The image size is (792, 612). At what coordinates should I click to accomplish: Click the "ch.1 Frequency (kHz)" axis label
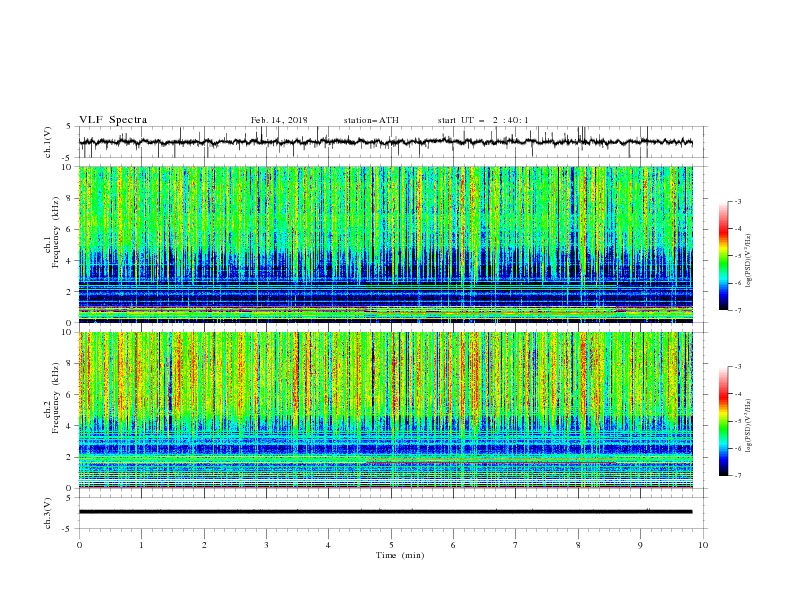(x=52, y=233)
